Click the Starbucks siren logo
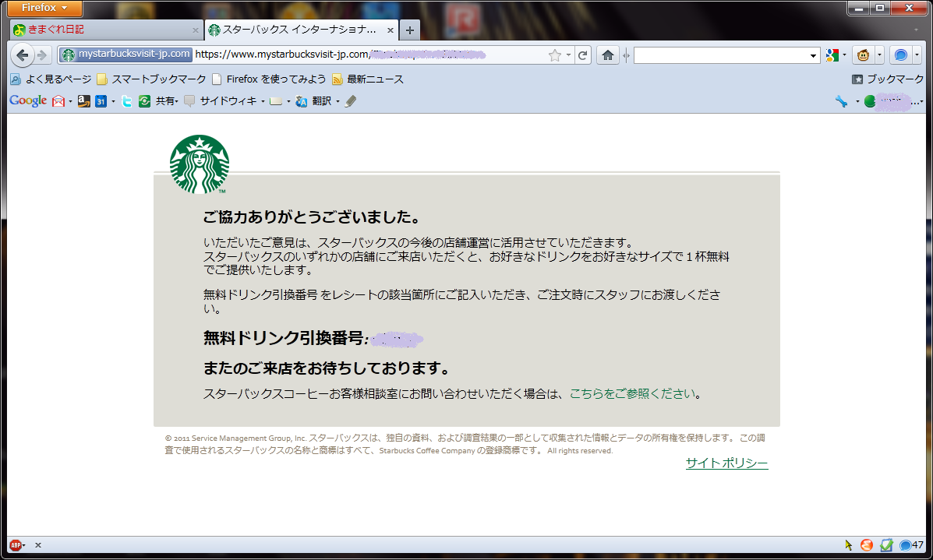Viewport: 933px width, 560px height. (x=200, y=164)
